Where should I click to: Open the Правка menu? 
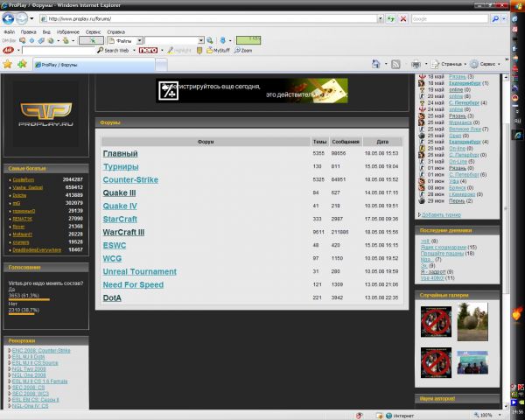(29, 32)
